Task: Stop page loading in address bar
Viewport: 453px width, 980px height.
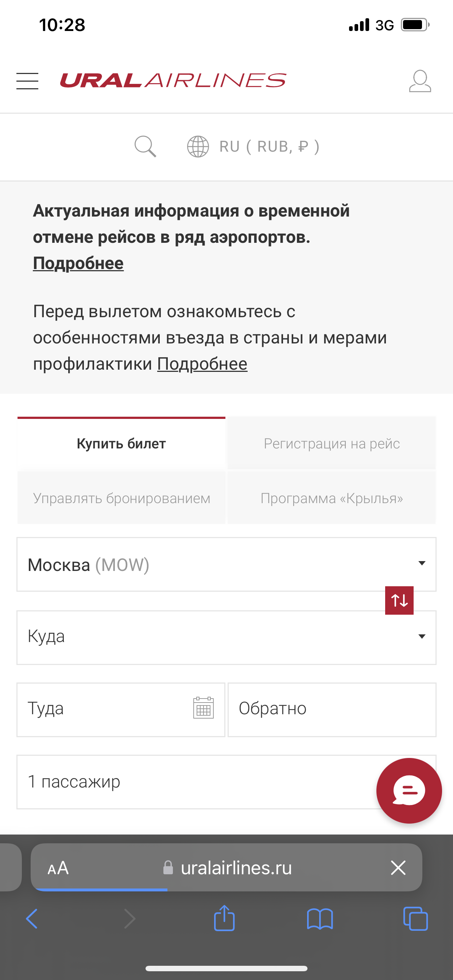Action: click(398, 868)
